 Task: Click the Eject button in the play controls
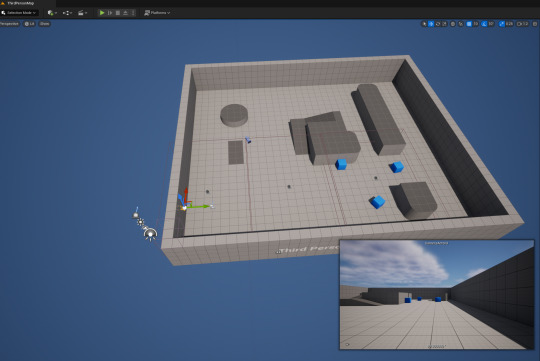(x=125, y=13)
